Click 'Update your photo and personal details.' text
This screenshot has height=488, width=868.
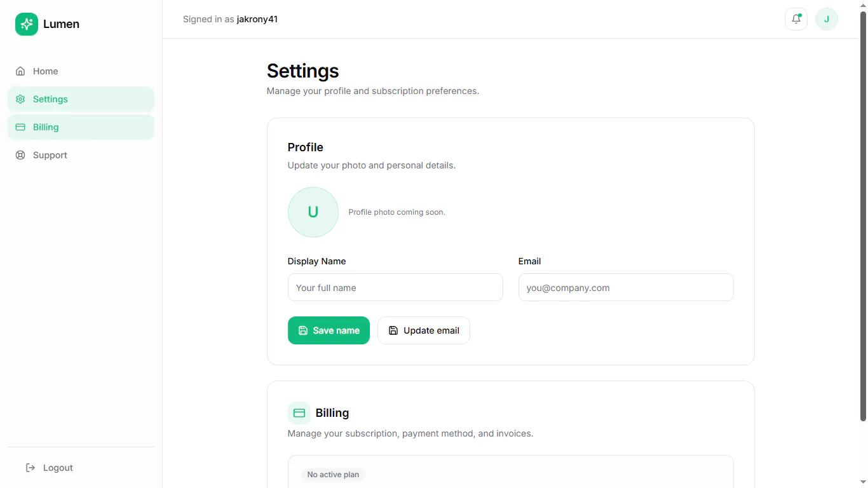coord(372,165)
